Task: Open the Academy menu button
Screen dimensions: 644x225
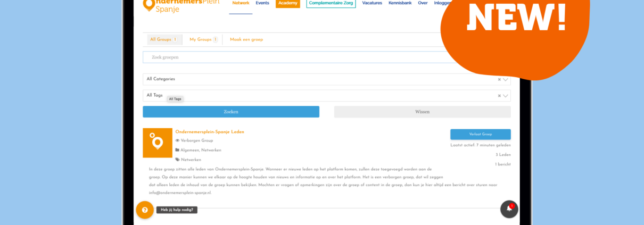Action: (x=288, y=3)
